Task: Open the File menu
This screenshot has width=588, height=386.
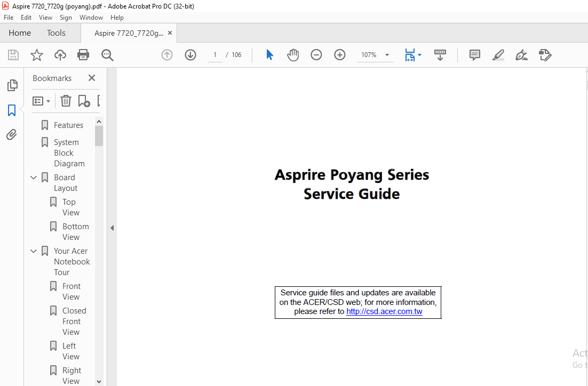Action: [9, 18]
